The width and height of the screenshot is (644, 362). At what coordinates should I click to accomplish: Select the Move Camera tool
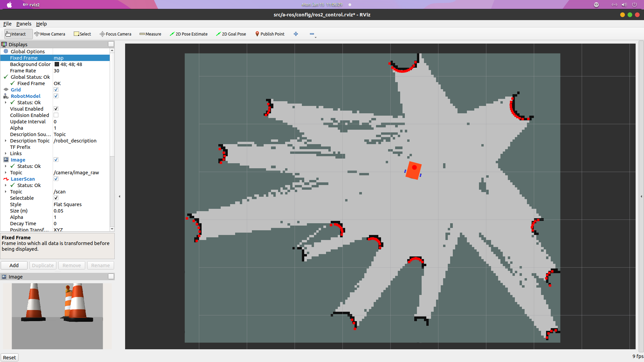pos(50,34)
